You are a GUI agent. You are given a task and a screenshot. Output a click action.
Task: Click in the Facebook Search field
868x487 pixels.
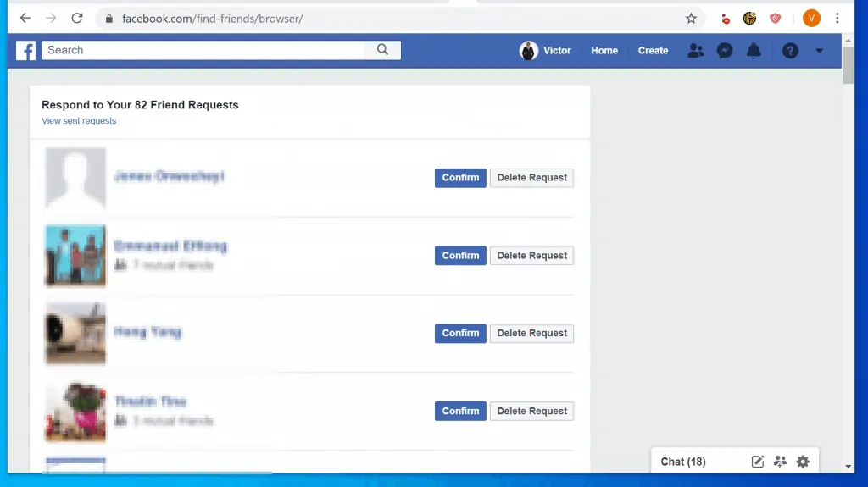[203, 50]
